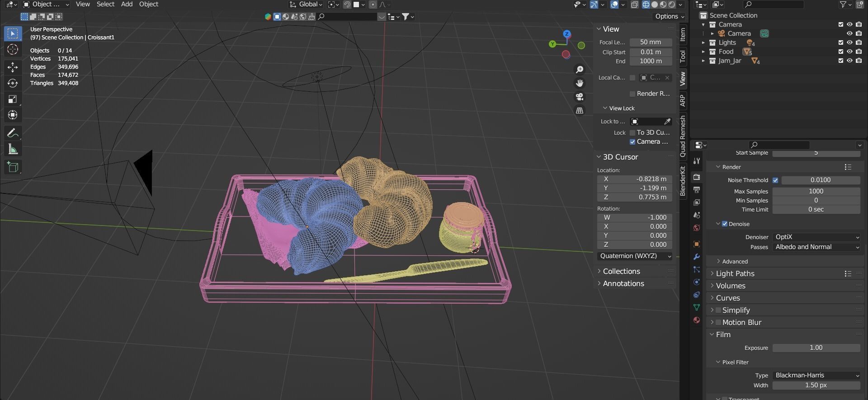Open the Pixel Filter Type dropdown
868x400 pixels.
pyautogui.click(x=816, y=375)
